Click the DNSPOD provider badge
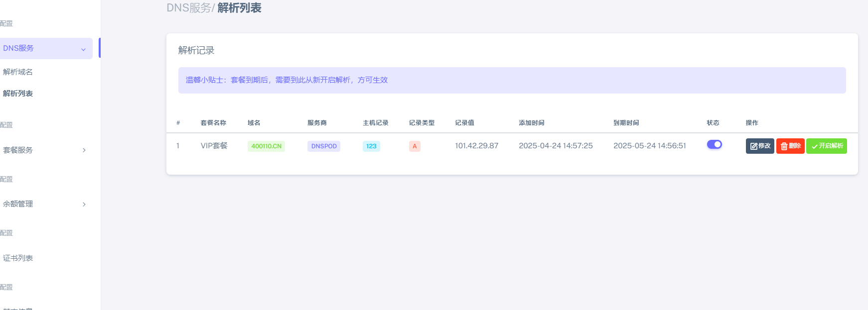The height and width of the screenshot is (310, 868). pyautogui.click(x=324, y=146)
